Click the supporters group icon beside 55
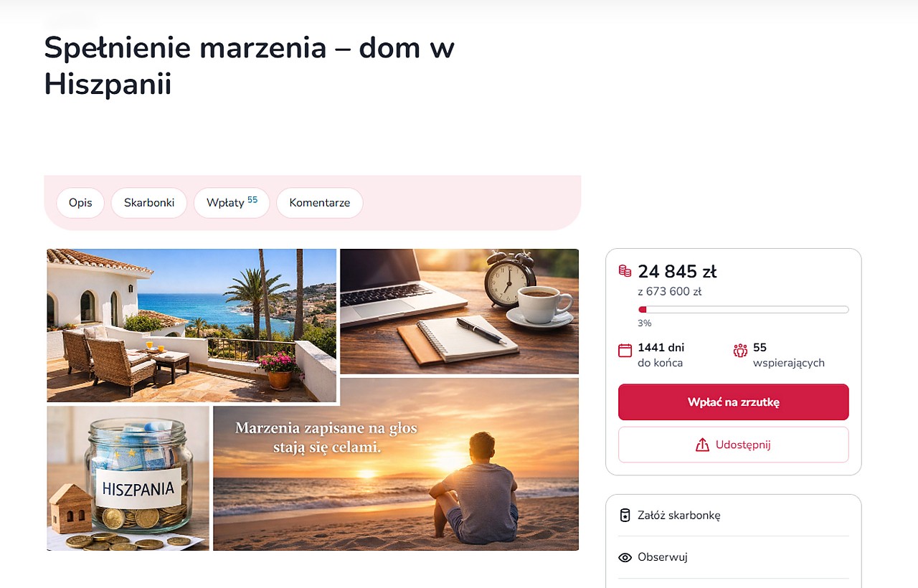The width and height of the screenshot is (918, 588). tap(740, 351)
